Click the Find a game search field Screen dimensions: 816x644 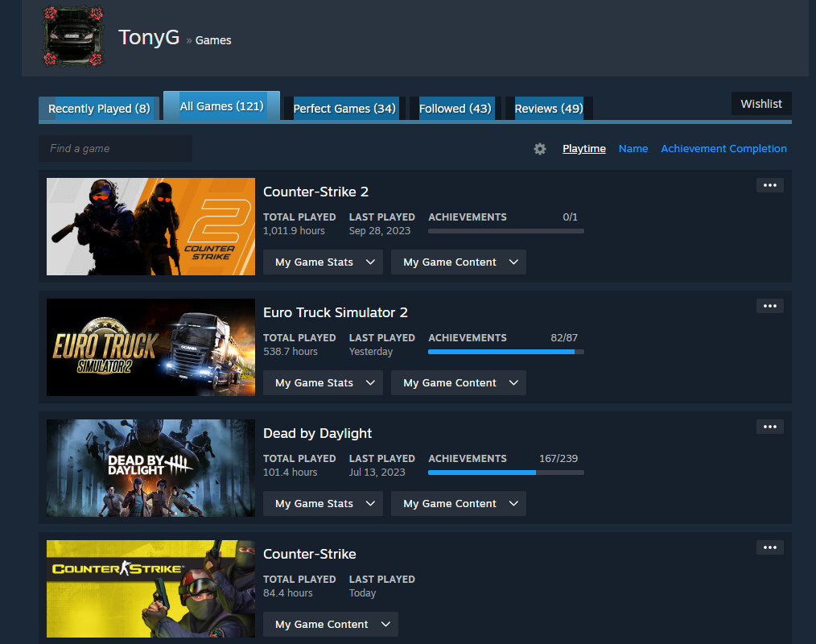click(x=115, y=149)
